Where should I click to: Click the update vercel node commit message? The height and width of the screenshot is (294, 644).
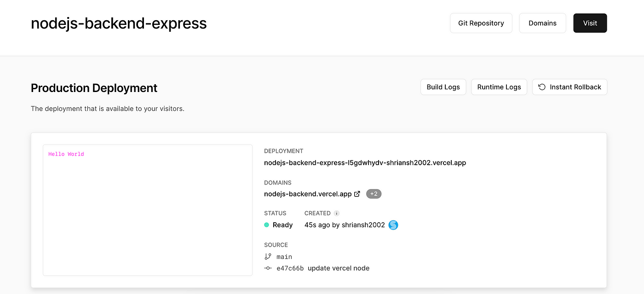tap(339, 268)
